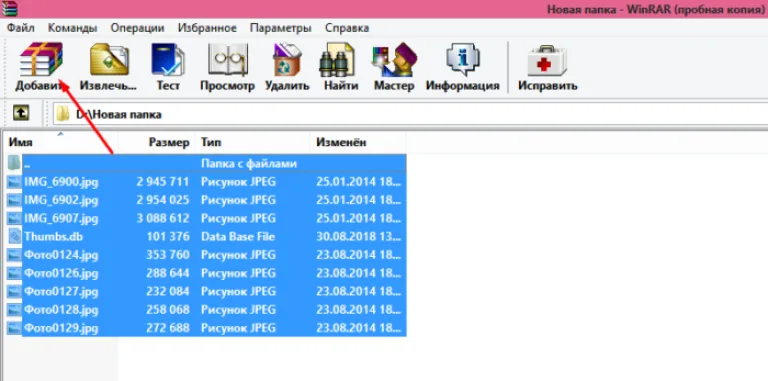Launch the Мастер (Wizard) tool

click(x=394, y=59)
